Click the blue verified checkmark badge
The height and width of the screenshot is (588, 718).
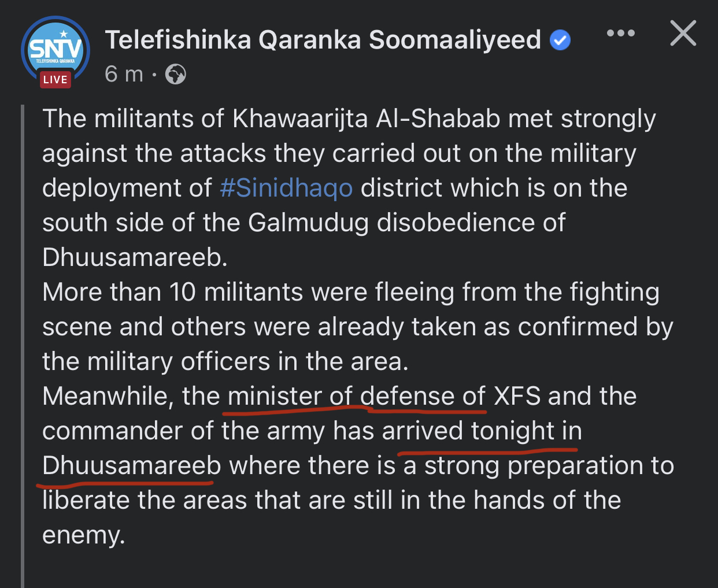[560, 40]
